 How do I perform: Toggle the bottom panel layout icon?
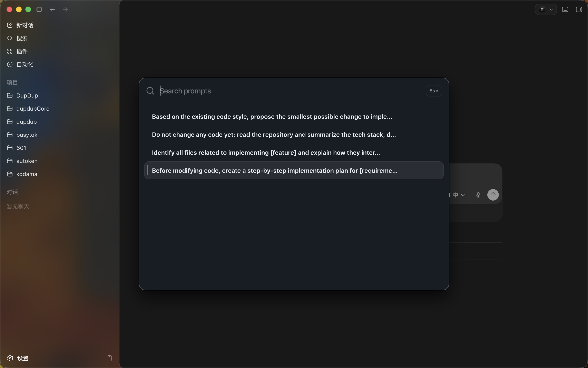click(565, 9)
